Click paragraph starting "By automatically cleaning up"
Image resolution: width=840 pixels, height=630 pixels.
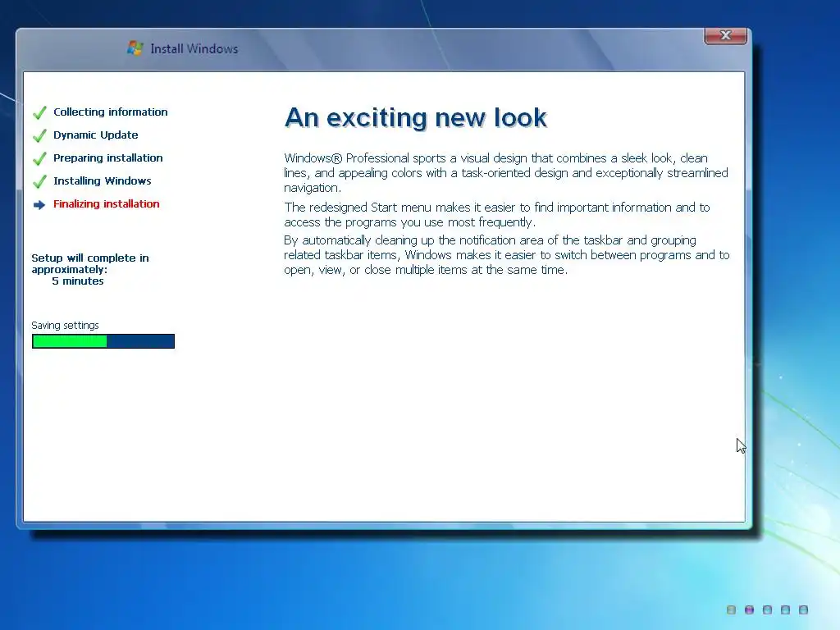(x=507, y=255)
